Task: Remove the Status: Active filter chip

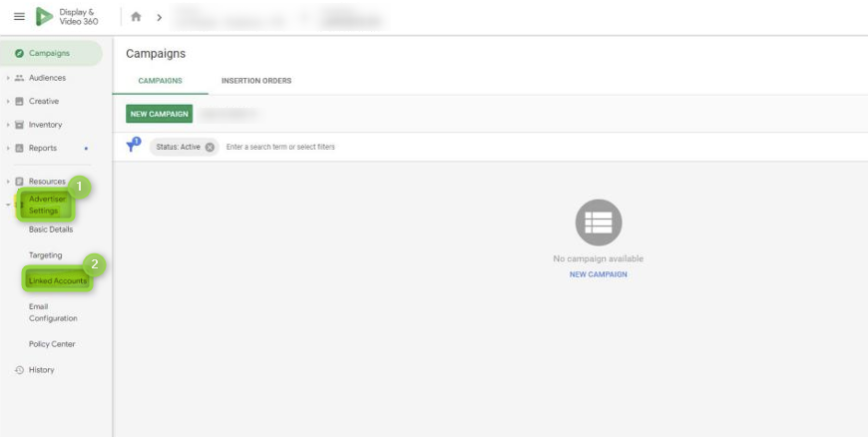Action: pos(210,147)
